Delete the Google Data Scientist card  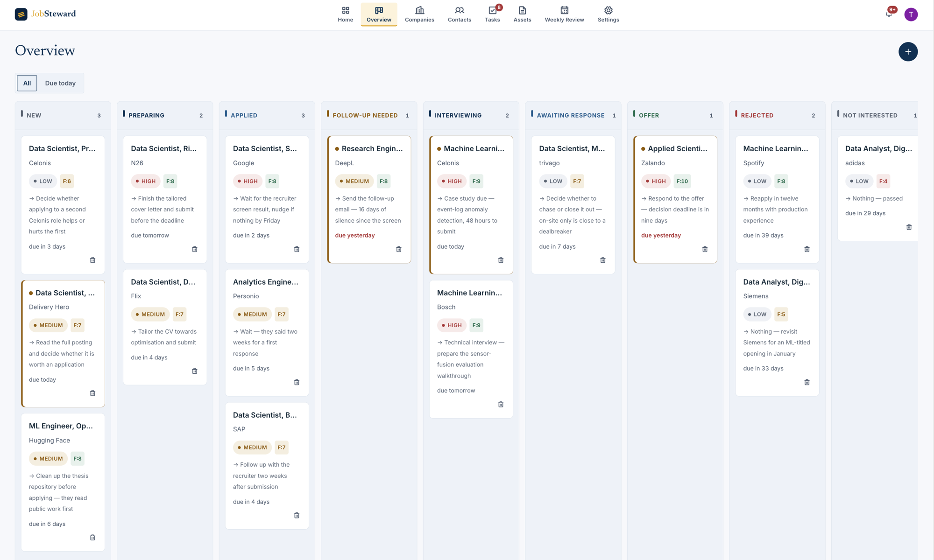tap(297, 249)
